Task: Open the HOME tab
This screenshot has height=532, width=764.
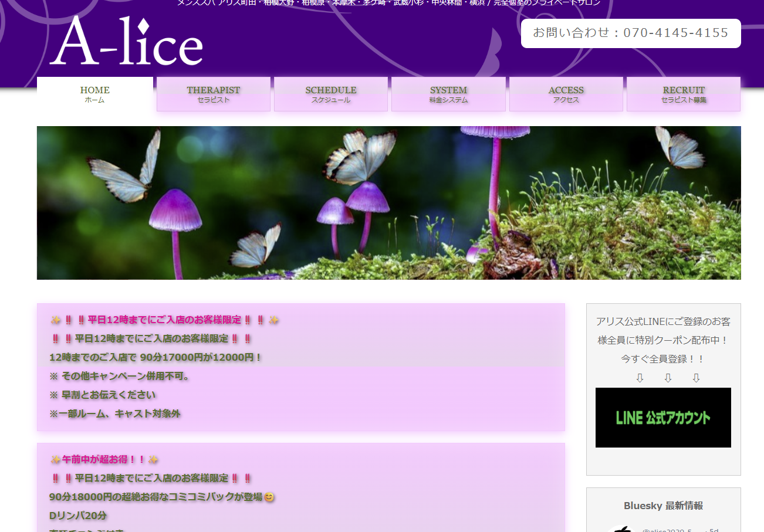Action: [x=95, y=94]
